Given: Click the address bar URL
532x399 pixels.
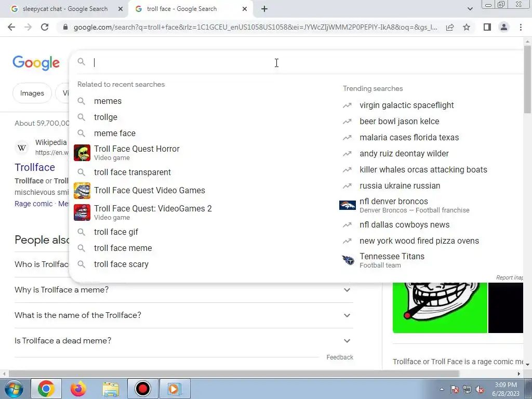Looking at the screenshot, I should (x=255, y=27).
